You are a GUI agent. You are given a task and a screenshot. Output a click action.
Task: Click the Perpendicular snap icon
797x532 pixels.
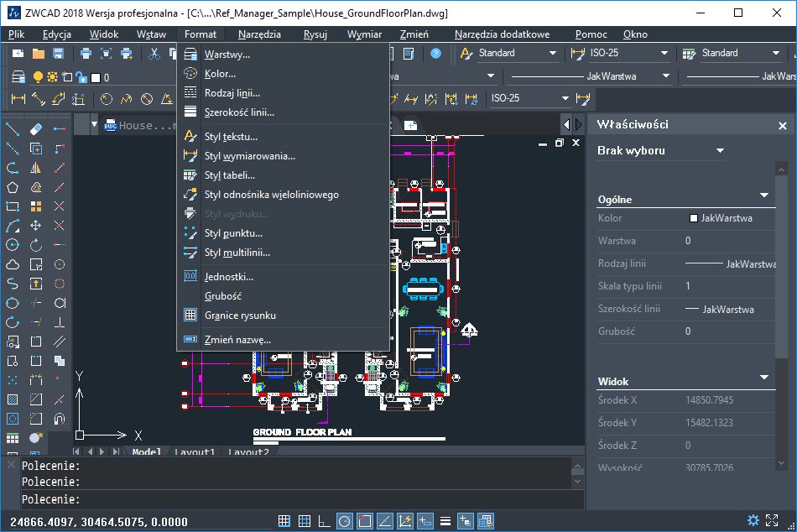click(60, 322)
